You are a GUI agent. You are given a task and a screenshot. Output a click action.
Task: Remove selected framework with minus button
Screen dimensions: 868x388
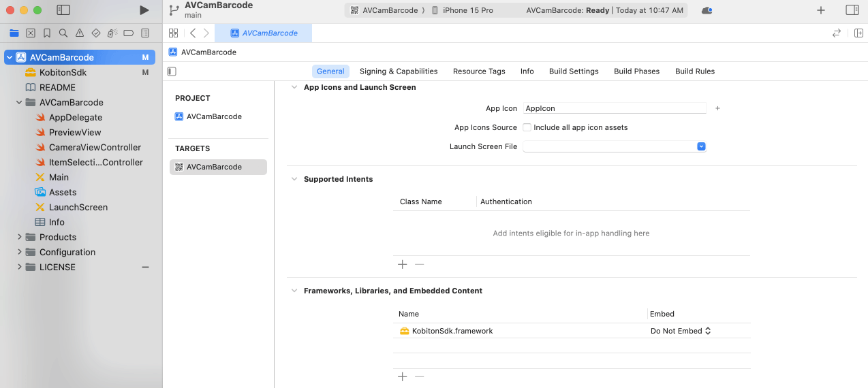(x=420, y=376)
